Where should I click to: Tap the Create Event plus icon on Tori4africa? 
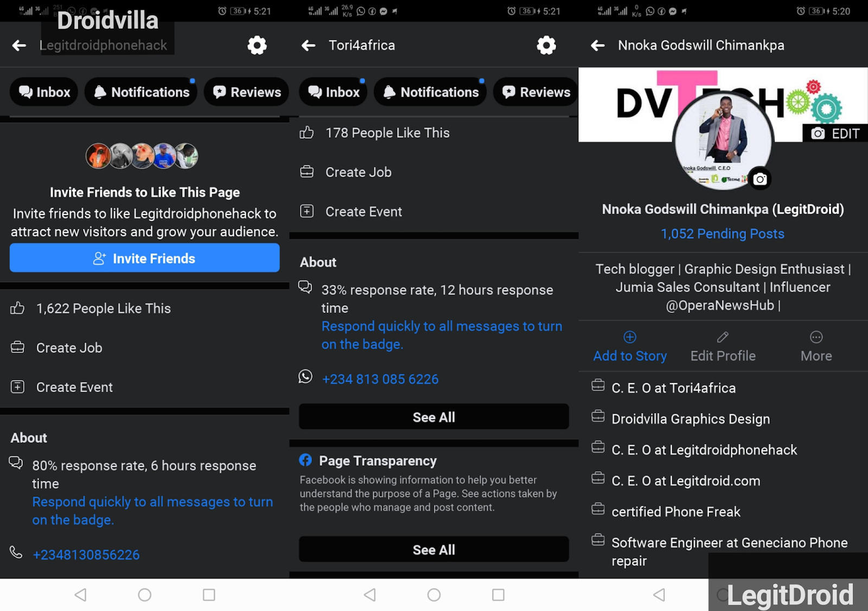(307, 211)
